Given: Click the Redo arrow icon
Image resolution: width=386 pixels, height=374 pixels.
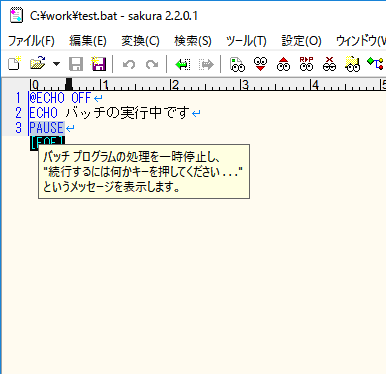Looking at the screenshot, I should (x=152, y=64).
